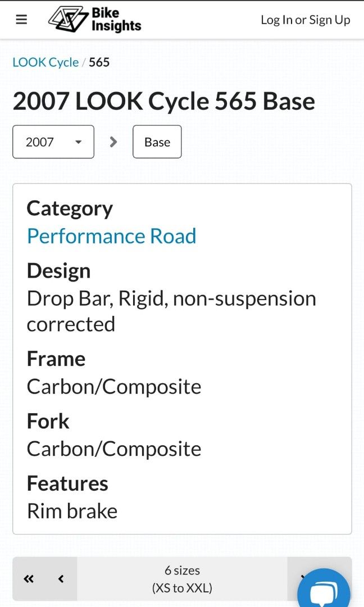Go to previous size with left arrow
This screenshot has height=607, width=364.
coord(61,579)
